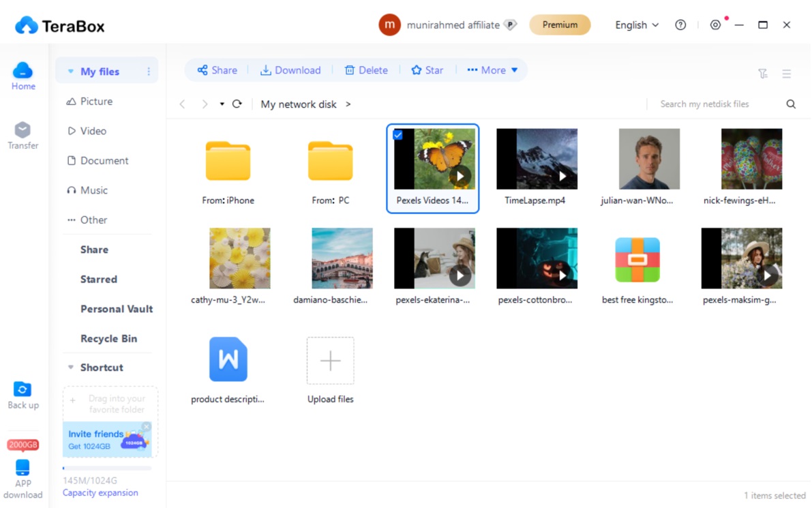This screenshot has height=508, width=812.
Task: Select the damiano-baschie Venice thumbnail
Action: [x=342, y=258]
